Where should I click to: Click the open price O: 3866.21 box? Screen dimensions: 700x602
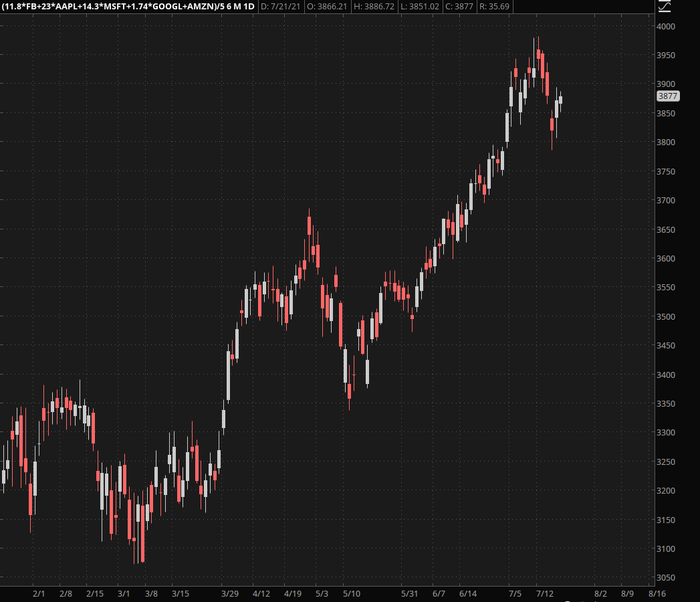(328, 6)
